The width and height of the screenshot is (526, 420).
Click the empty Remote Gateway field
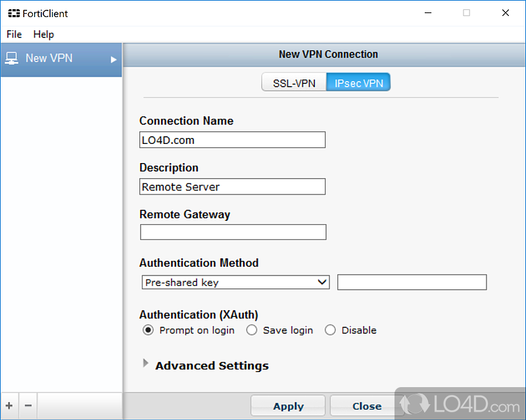coord(233,232)
